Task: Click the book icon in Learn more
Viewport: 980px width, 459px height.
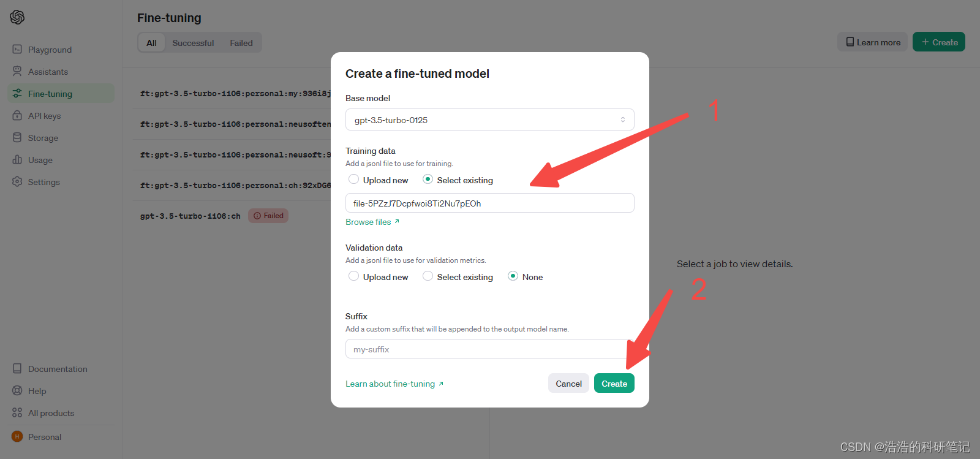Action: point(850,42)
